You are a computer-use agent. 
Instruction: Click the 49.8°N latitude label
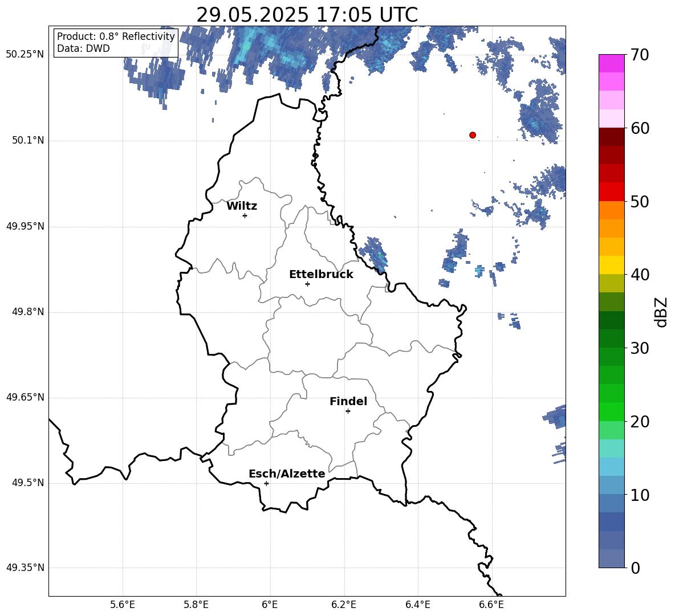coord(27,312)
